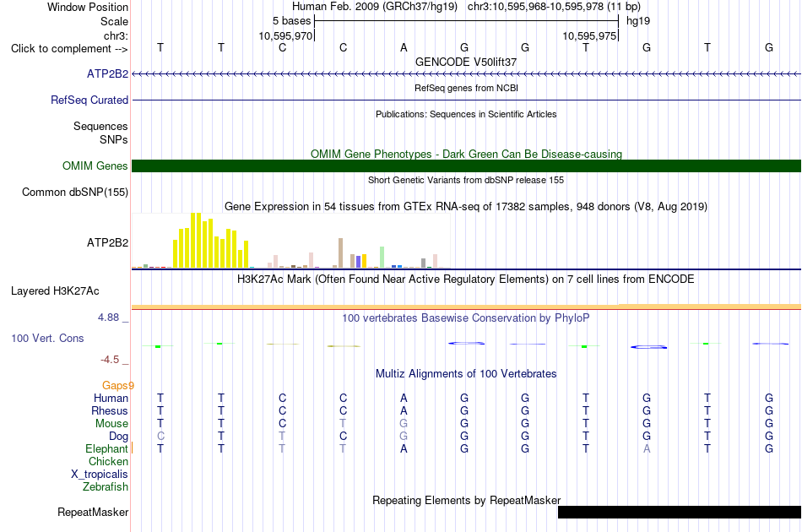
Task: Open the RefSeq Curated track label
Action: (x=89, y=100)
